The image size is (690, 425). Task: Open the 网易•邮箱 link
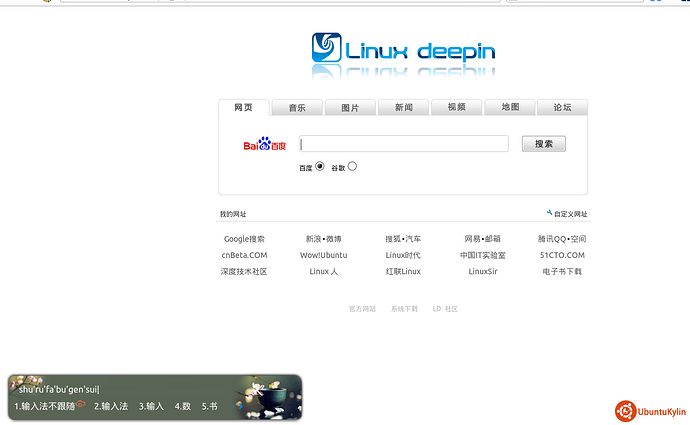(483, 239)
